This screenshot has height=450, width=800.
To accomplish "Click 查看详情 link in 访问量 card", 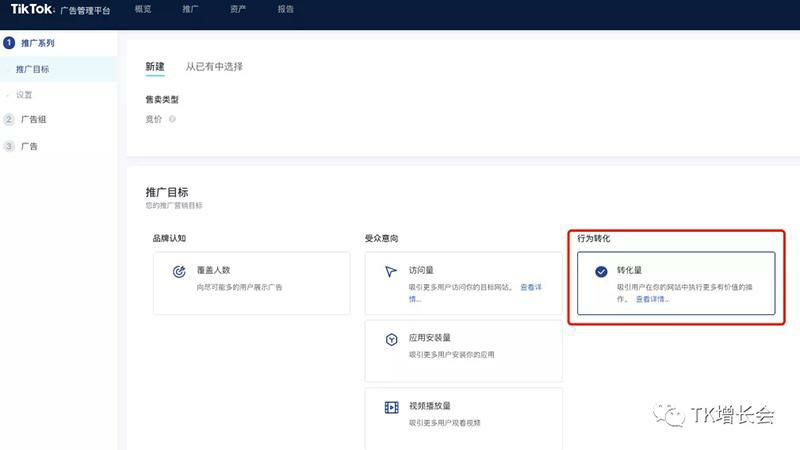I will (530, 286).
